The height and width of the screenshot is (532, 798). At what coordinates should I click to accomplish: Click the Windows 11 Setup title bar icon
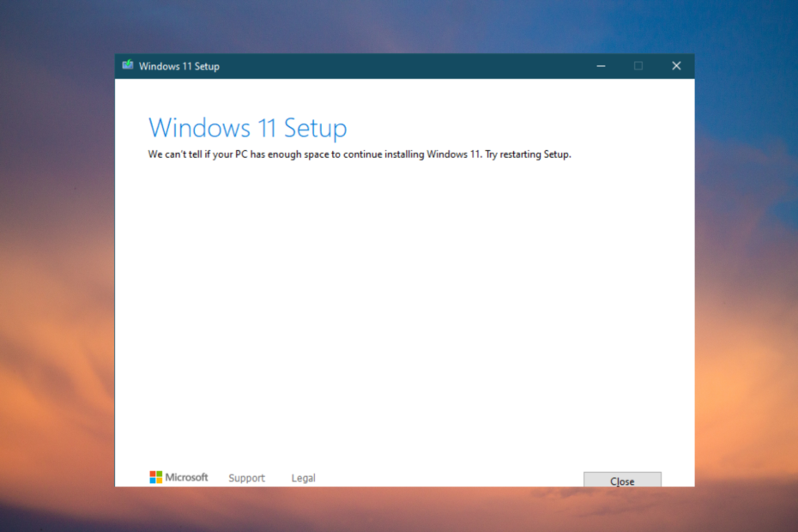point(128,65)
